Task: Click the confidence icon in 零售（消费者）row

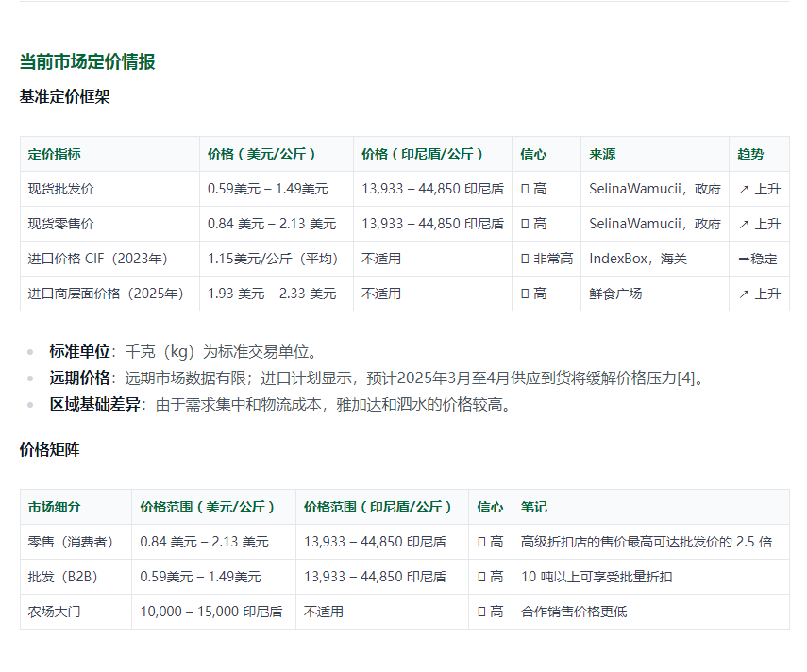Action: [x=482, y=542]
